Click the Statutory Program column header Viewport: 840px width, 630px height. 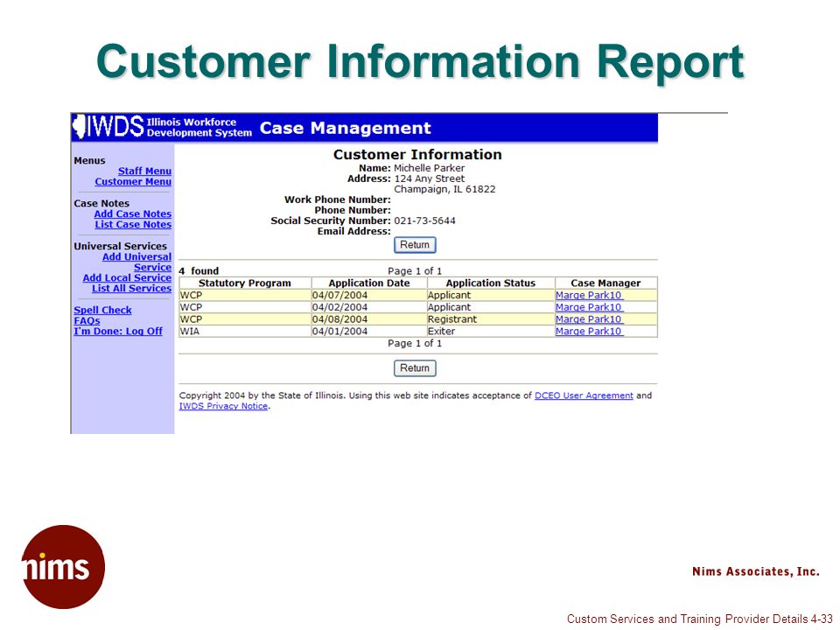click(x=245, y=283)
